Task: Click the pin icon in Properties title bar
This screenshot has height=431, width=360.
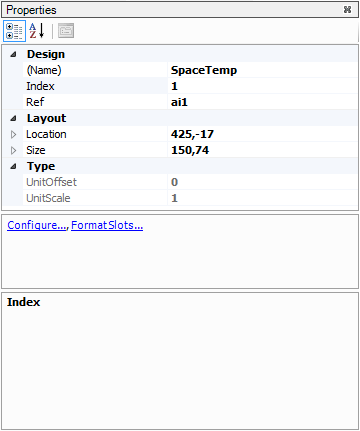Action: [x=347, y=10]
